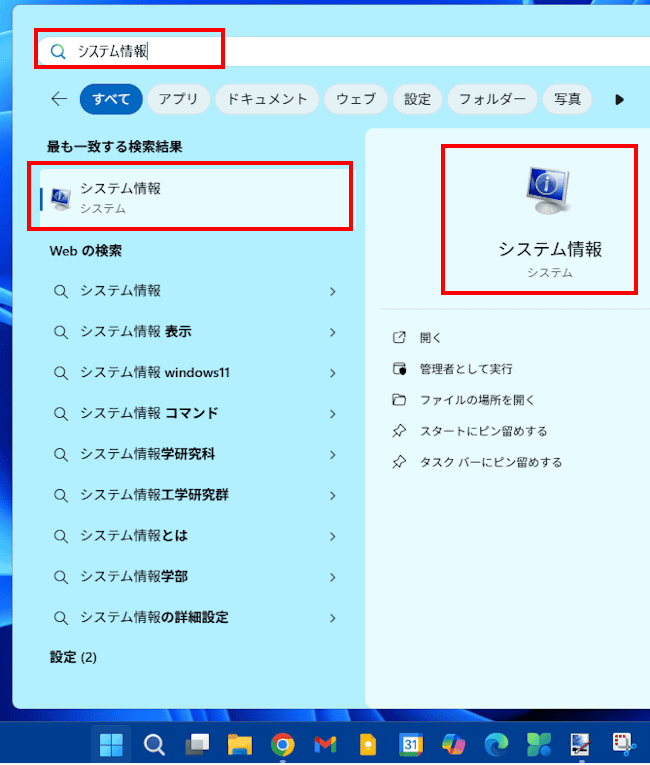This screenshot has width=650, height=765.
Task: Click the shield icon beside 管理者として実行
Action: click(x=399, y=368)
